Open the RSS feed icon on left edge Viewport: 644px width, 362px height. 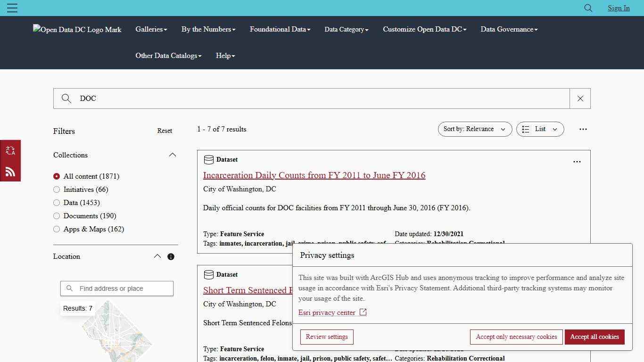pos(10,172)
